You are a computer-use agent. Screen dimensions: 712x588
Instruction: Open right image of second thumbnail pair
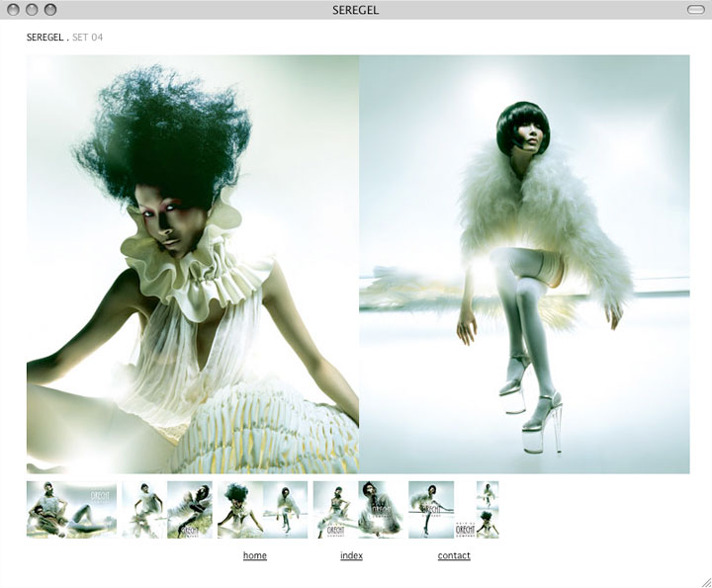189,509
